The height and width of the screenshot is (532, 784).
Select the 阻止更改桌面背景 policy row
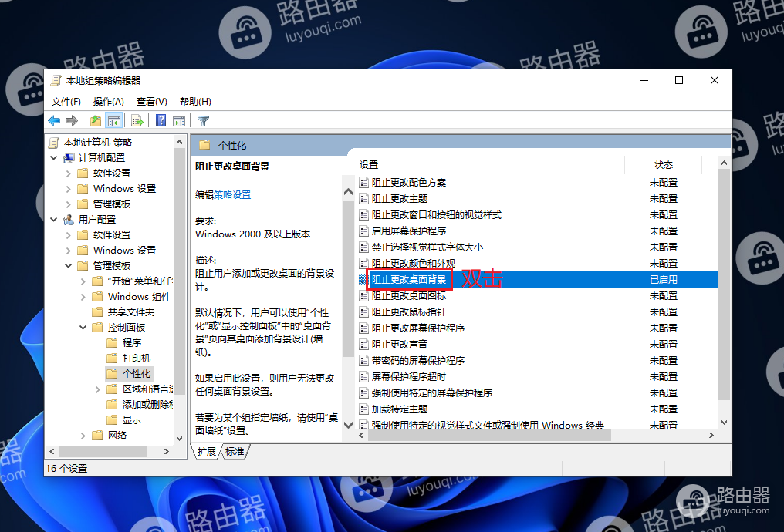(538, 280)
